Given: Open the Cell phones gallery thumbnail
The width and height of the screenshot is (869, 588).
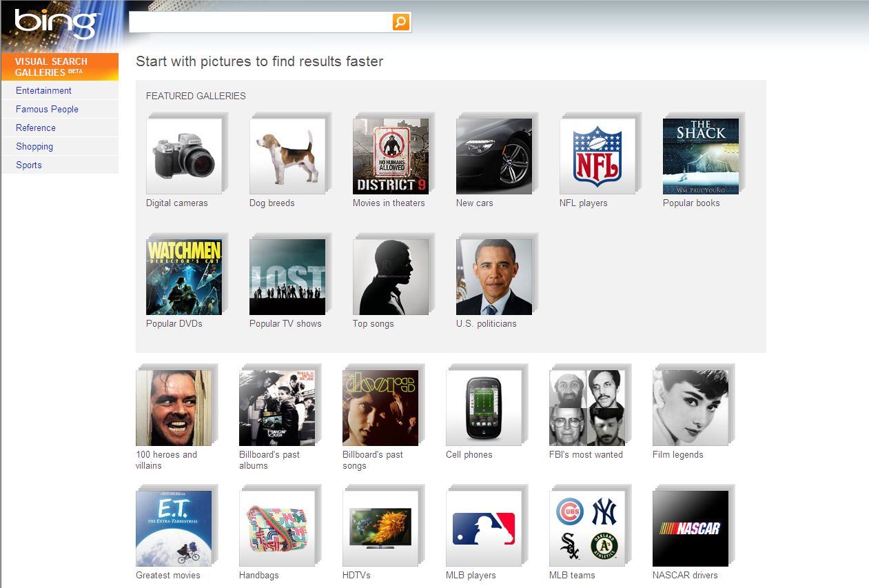Looking at the screenshot, I should (484, 408).
